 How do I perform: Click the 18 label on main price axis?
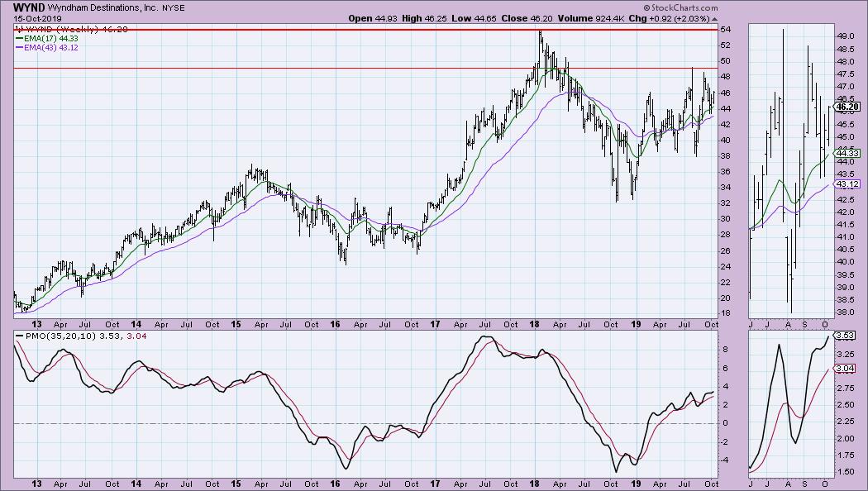(725, 314)
